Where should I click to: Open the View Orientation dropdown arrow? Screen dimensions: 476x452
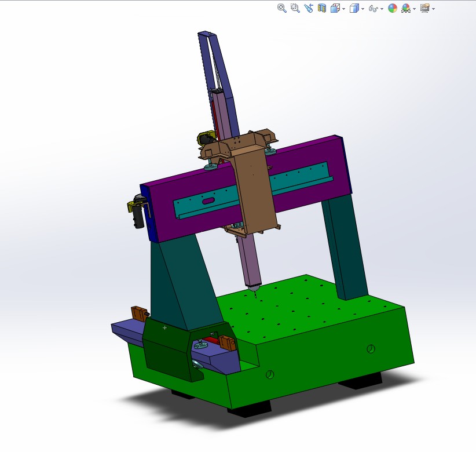point(343,9)
